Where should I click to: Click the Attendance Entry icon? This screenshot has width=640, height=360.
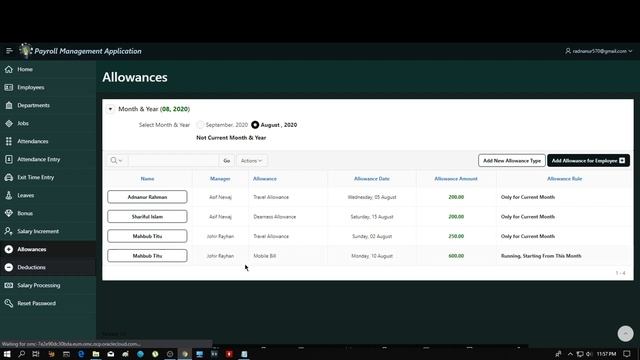[9, 159]
